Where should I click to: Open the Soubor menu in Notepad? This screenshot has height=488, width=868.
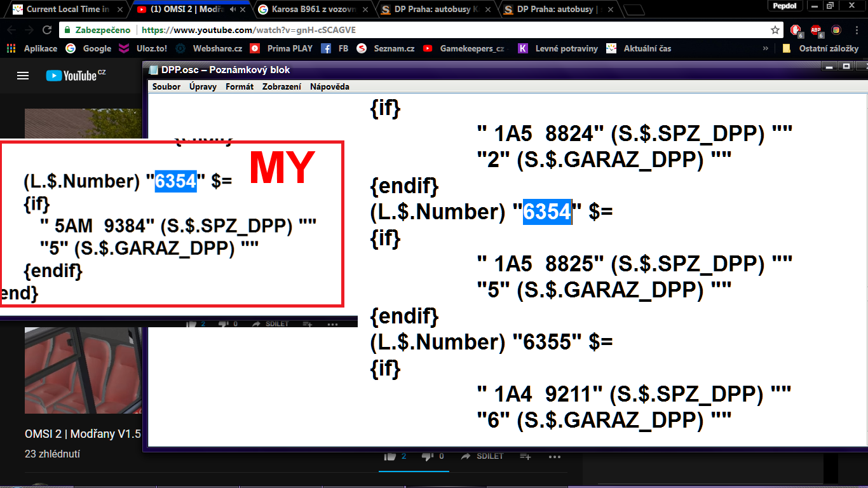point(166,86)
